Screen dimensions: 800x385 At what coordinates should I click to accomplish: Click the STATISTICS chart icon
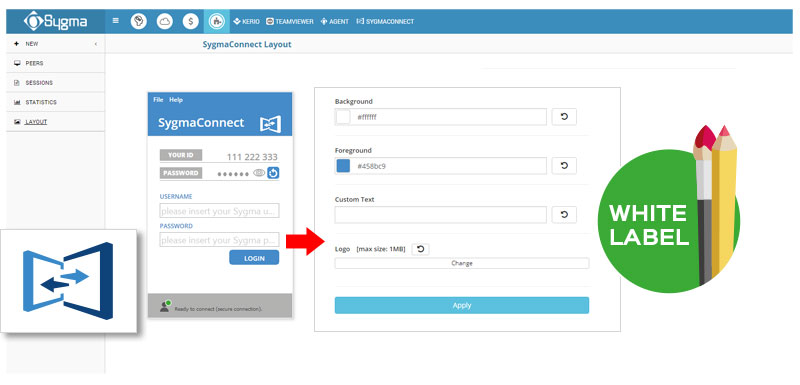point(17,102)
